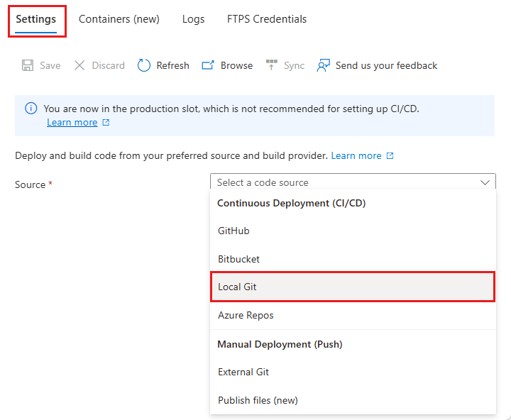Select Azure Repos option
511x420 pixels.
(x=353, y=315)
